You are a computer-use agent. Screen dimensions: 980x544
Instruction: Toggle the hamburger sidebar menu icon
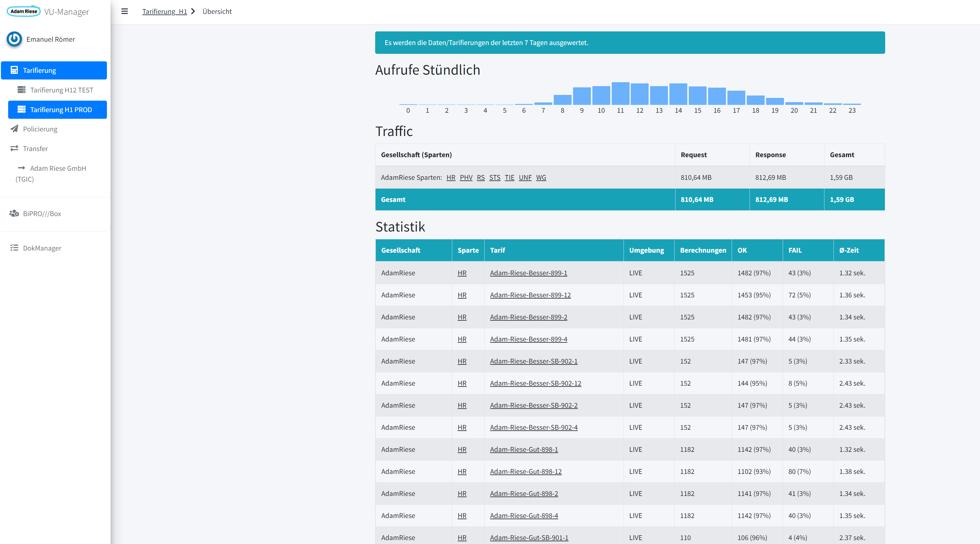(x=124, y=11)
